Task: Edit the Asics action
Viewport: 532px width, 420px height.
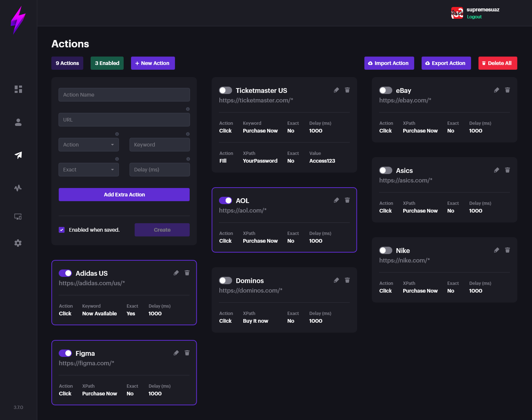Action: [496, 170]
